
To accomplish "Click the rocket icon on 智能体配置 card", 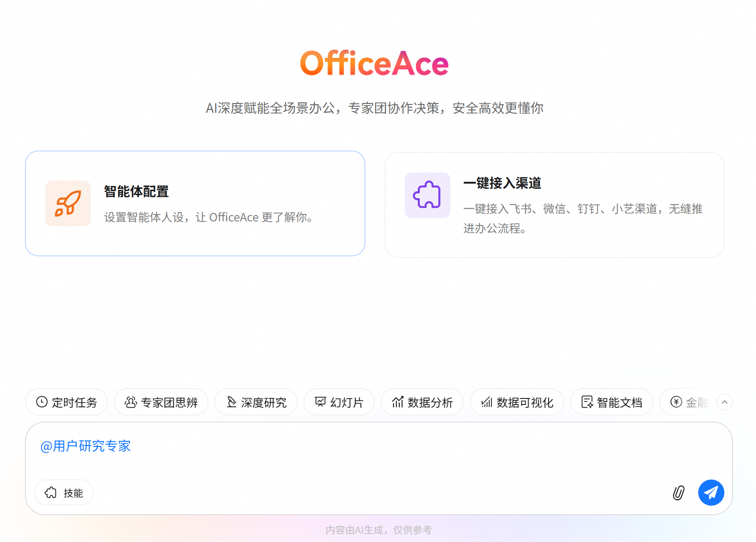I will (68, 203).
